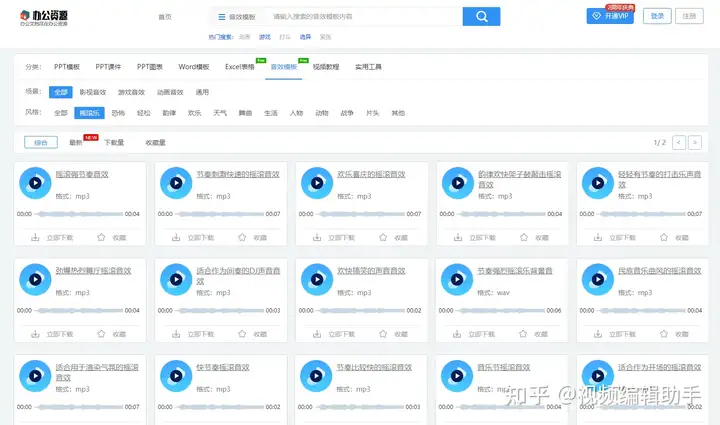Seek in 摇滚强节奏音效 waveform bar
The height and width of the screenshot is (425, 720).
click(79, 214)
